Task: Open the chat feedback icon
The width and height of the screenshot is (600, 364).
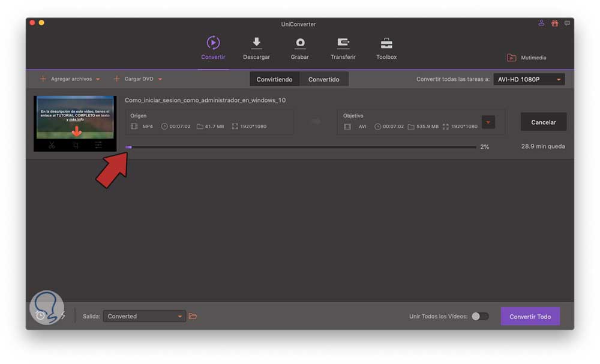Action: [x=567, y=23]
